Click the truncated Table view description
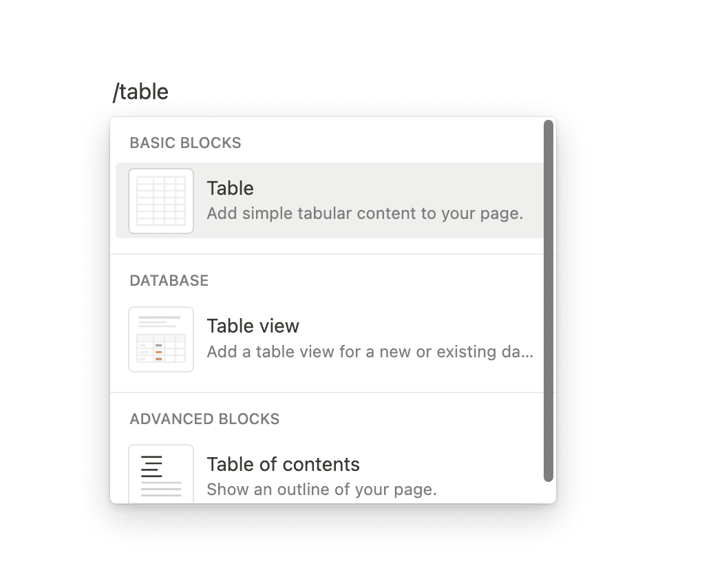Viewport: 702px width, 588px height. tap(370, 352)
